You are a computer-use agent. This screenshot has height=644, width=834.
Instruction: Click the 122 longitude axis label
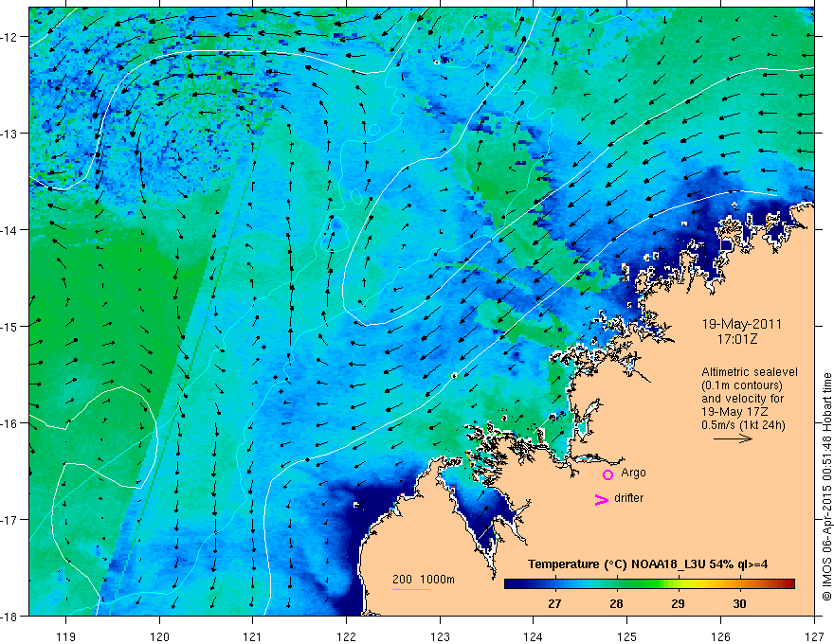(346, 621)
